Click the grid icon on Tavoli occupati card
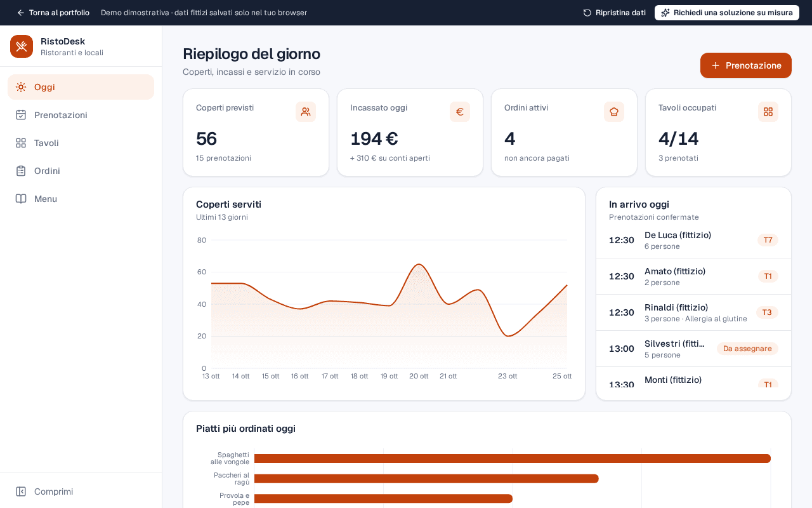Image resolution: width=812 pixels, height=508 pixels. (x=768, y=112)
